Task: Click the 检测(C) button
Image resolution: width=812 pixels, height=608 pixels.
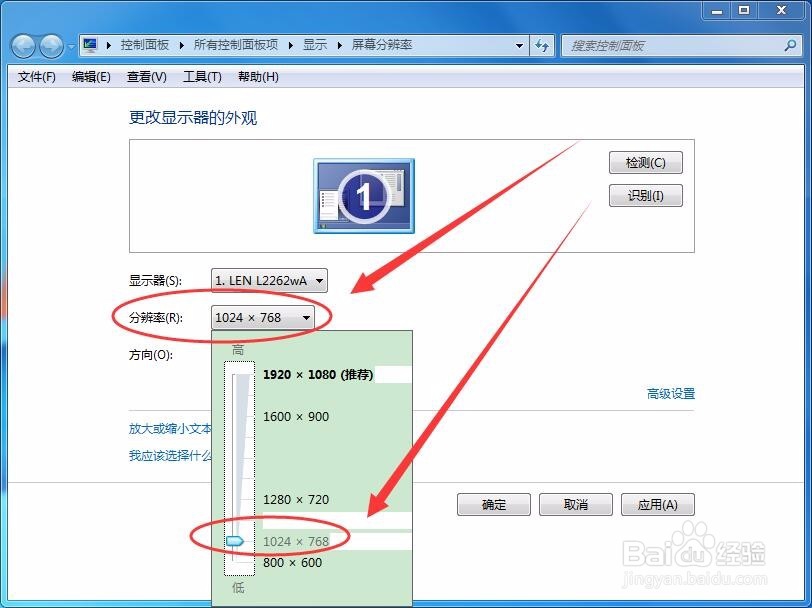Action: (645, 162)
